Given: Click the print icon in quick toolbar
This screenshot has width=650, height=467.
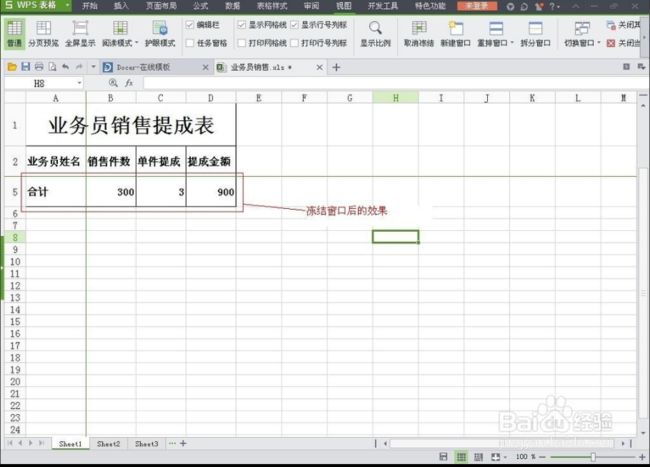Looking at the screenshot, I should tap(39, 67).
